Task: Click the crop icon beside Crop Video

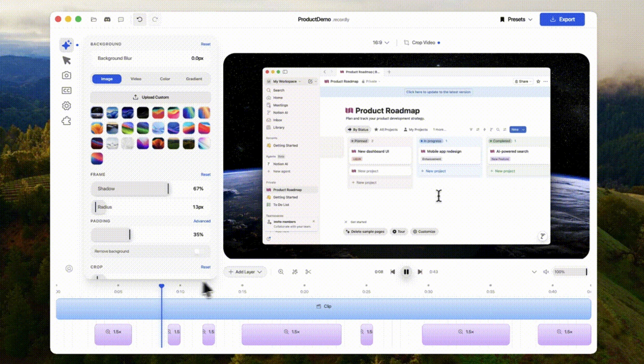Action: pyautogui.click(x=406, y=43)
